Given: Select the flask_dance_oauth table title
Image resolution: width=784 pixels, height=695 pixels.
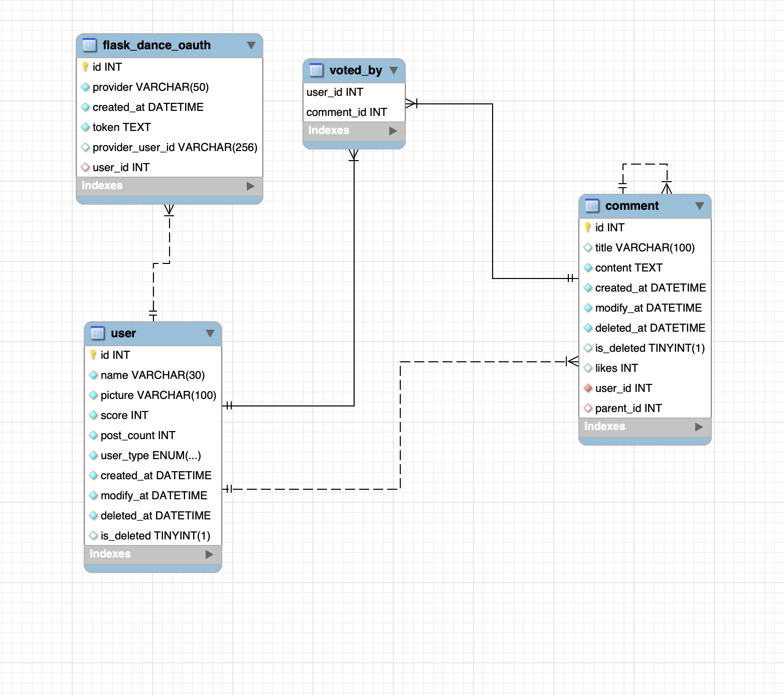Looking at the screenshot, I should pos(156,45).
